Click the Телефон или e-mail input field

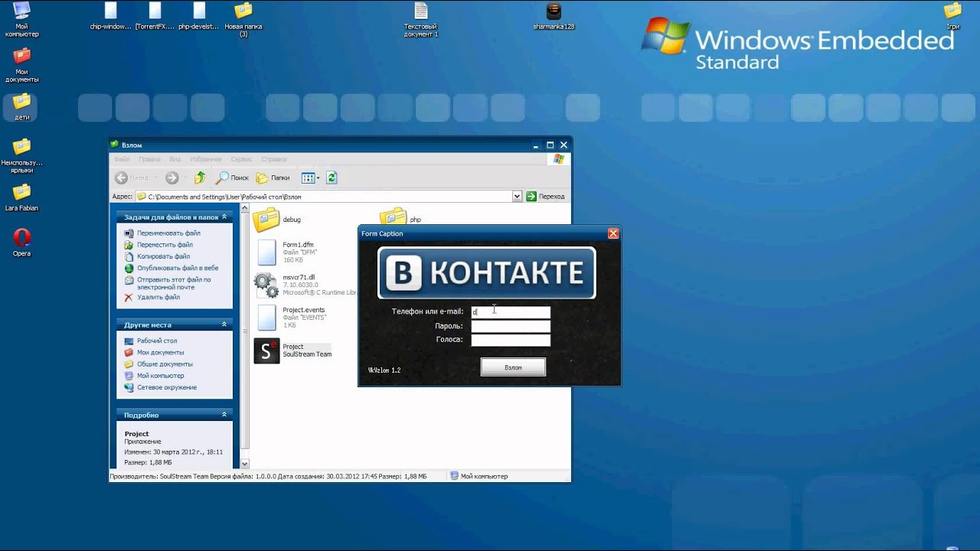tap(511, 312)
